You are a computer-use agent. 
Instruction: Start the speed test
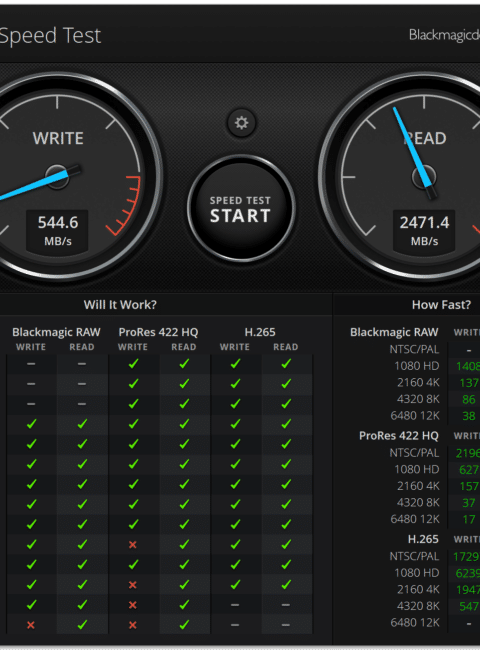coord(241,209)
